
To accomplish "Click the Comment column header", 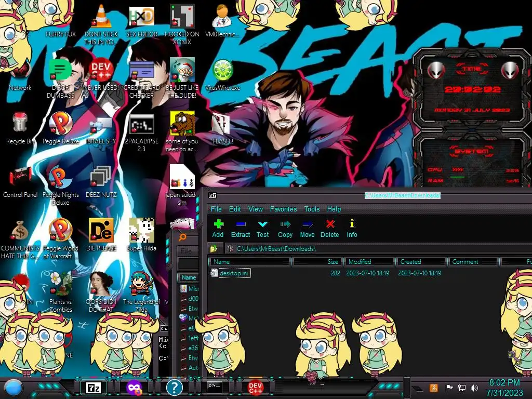I will tap(473, 262).
